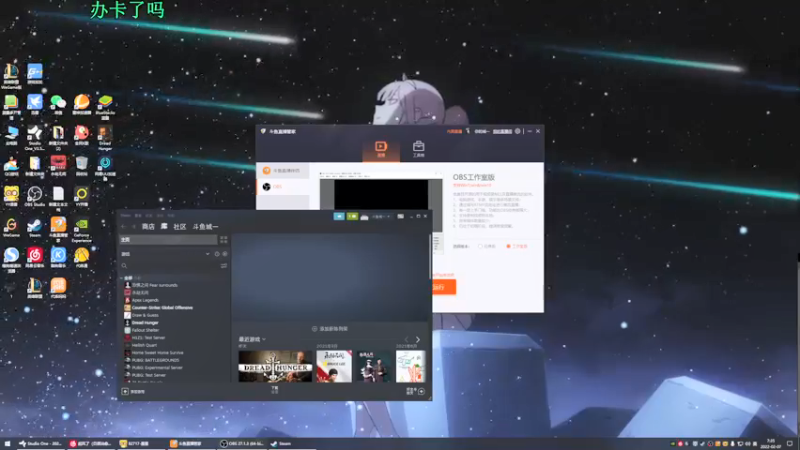Go back with Steam's back arrow
Viewport: 800px width, 450px height.
point(123,227)
